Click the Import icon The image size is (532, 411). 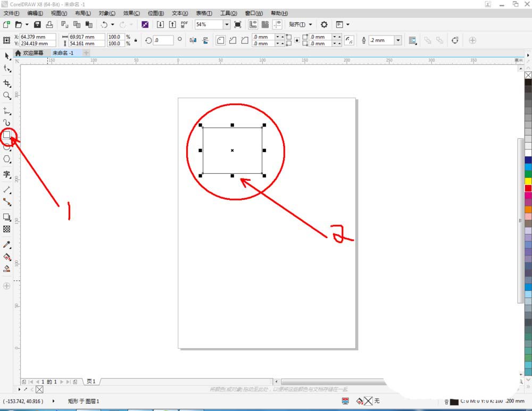160,24
